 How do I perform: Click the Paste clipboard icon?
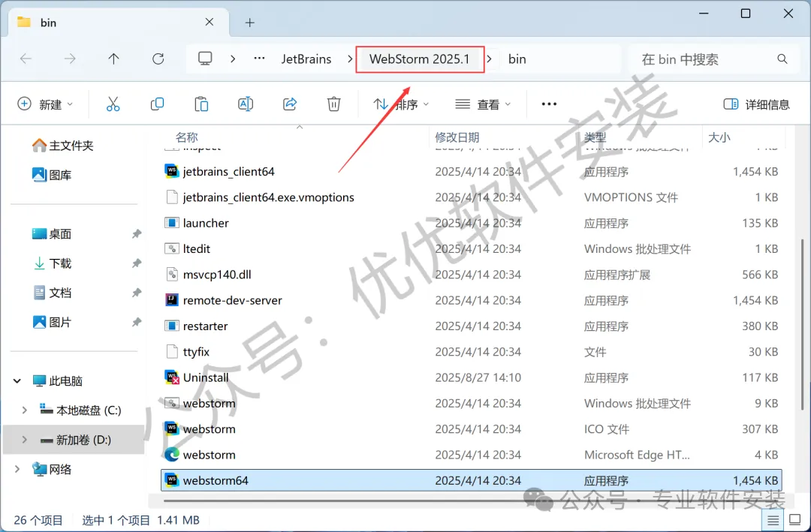201,104
